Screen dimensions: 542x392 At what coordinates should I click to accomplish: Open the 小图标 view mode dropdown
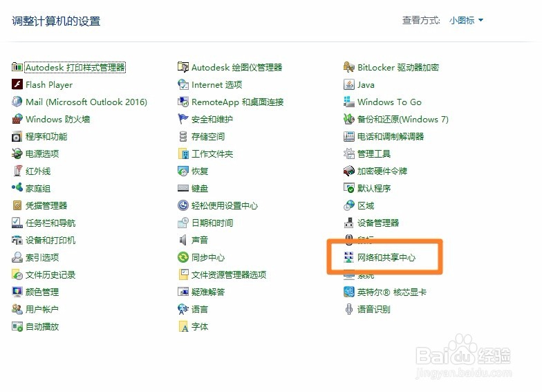click(466, 21)
